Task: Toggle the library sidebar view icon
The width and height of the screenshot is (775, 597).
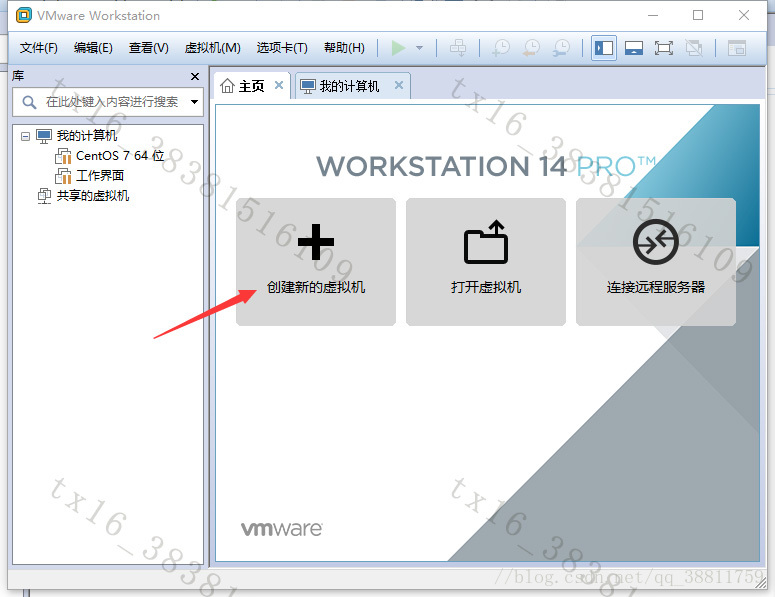Action: coord(604,48)
